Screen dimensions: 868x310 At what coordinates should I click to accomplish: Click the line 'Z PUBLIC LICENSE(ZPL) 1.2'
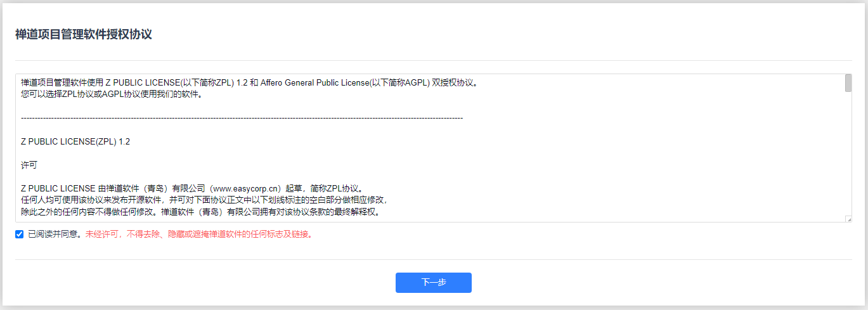(75, 142)
